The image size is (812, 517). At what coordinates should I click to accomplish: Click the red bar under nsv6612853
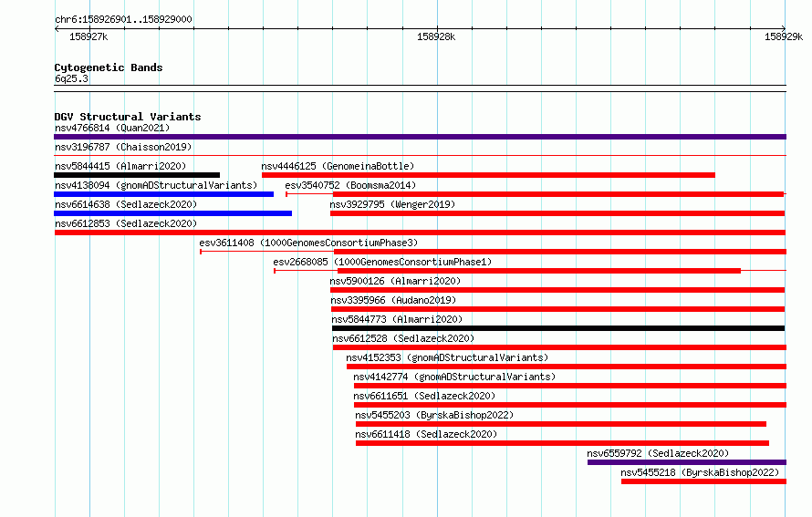pos(420,233)
